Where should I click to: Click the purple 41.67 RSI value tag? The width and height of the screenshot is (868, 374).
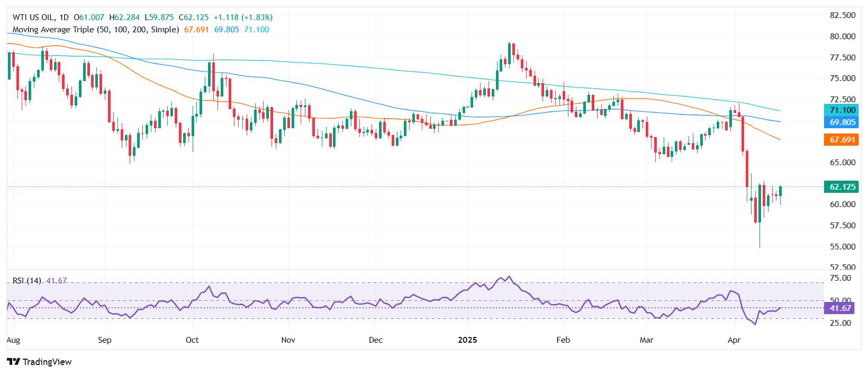pos(842,308)
